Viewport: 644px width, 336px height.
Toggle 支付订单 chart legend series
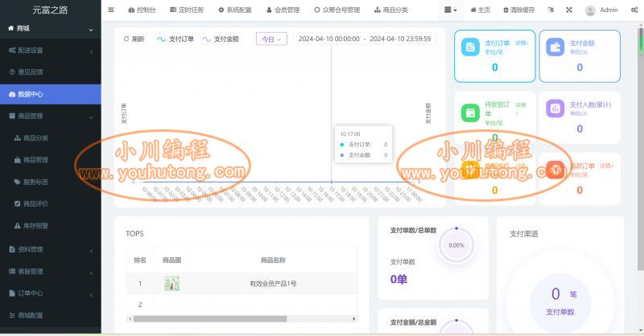click(175, 39)
